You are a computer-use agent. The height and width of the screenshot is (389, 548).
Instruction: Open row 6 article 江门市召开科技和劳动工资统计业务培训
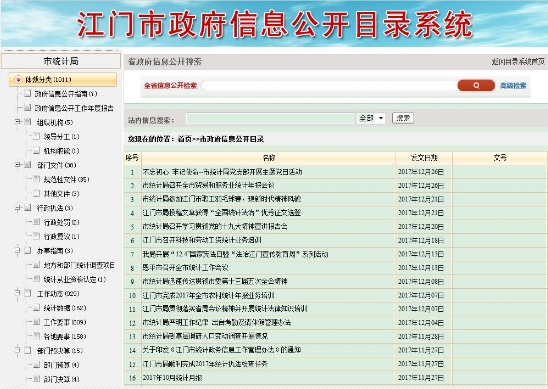pyautogui.click(x=202, y=240)
